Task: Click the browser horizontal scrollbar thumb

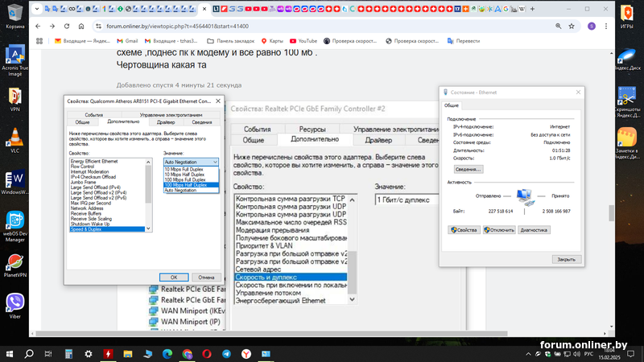Action: (271, 334)
